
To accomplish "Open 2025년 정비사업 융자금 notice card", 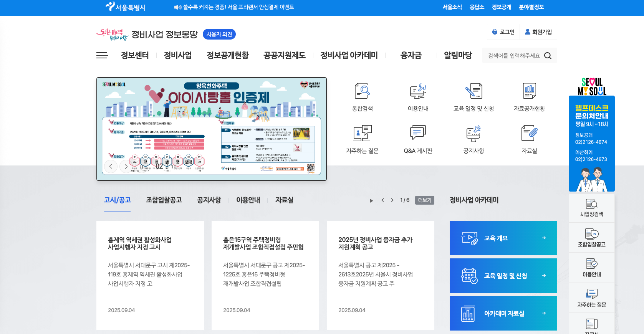I will (381, 275).
